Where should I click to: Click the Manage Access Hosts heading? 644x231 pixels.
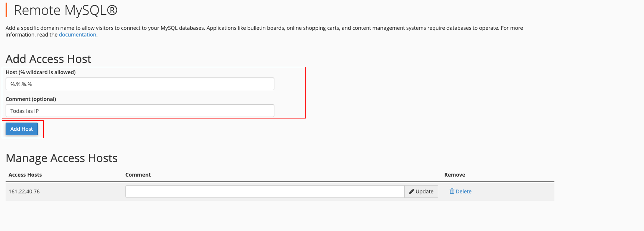[62, 158]
